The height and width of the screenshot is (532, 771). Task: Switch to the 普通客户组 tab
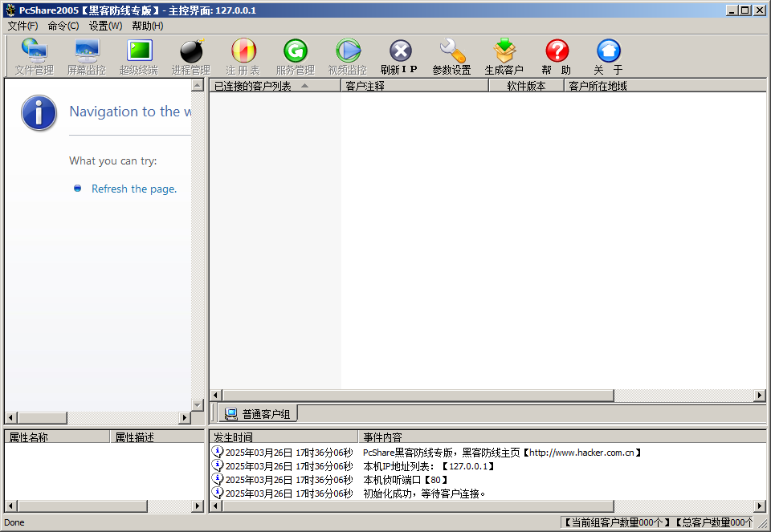coord(259,414)
